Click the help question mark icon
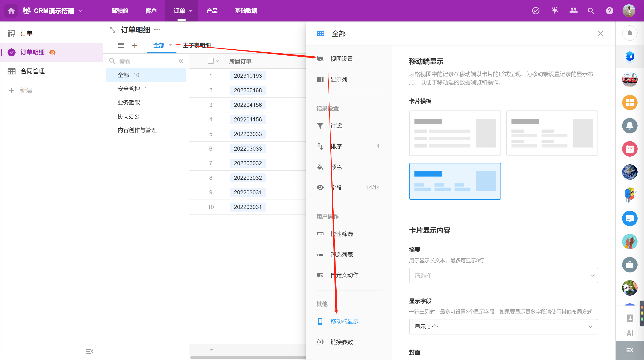The height and width of the screenshot is (360, 644). coord(609,11)
